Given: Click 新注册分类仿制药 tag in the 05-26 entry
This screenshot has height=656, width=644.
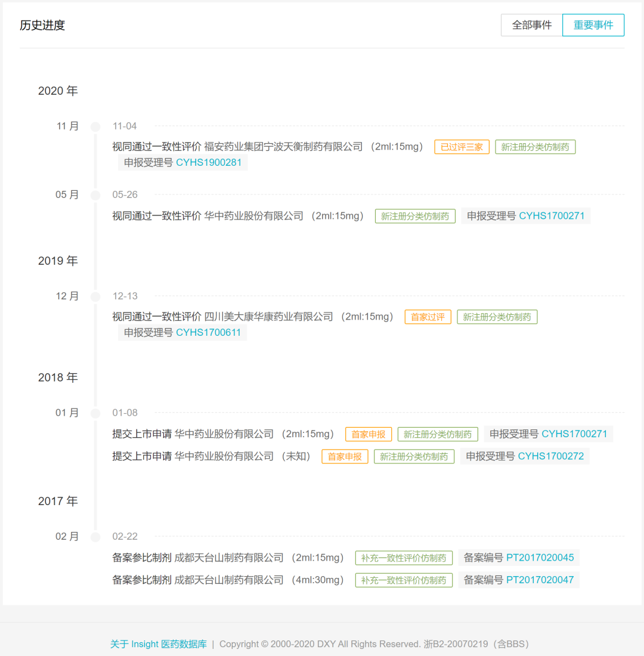Looking at the screenshot, I should tap(415, 216).
